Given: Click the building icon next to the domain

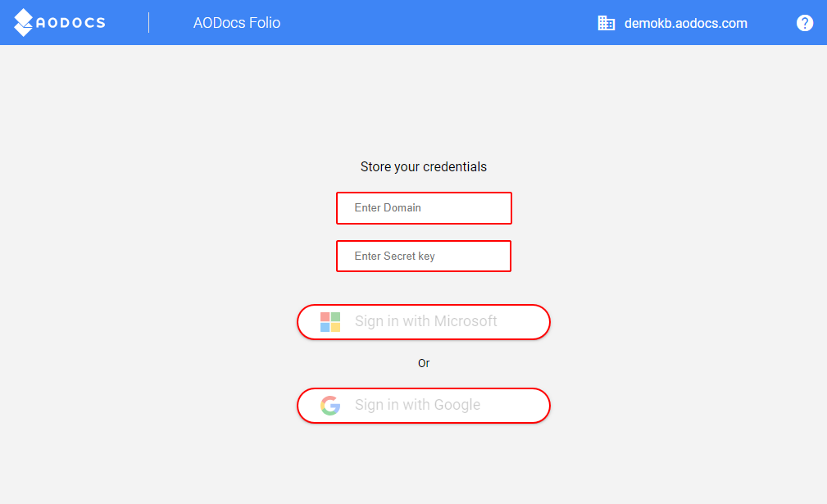Looking at the screenshot, I should pos(607,22).
